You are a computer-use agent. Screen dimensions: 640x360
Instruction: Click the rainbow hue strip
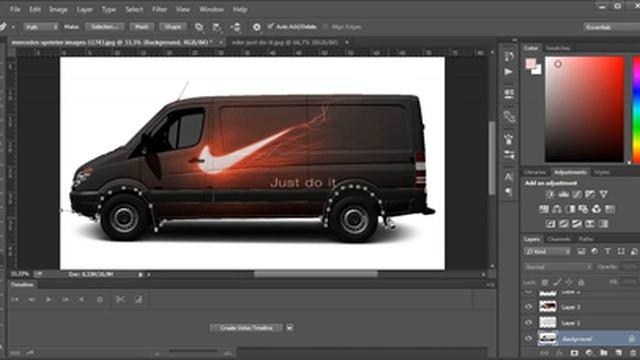[636, 109]
